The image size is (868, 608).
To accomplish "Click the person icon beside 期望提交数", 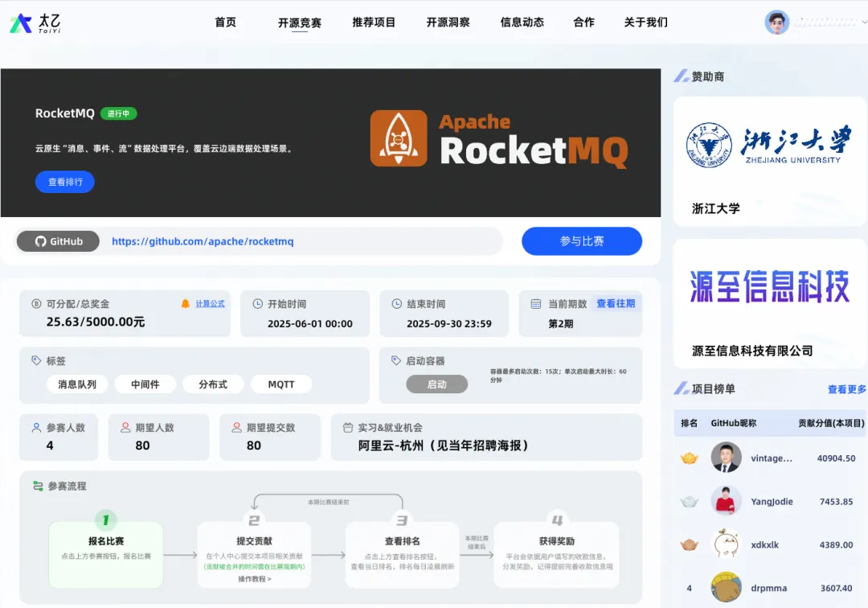I will pyautogui.click(x=237, y=428).
